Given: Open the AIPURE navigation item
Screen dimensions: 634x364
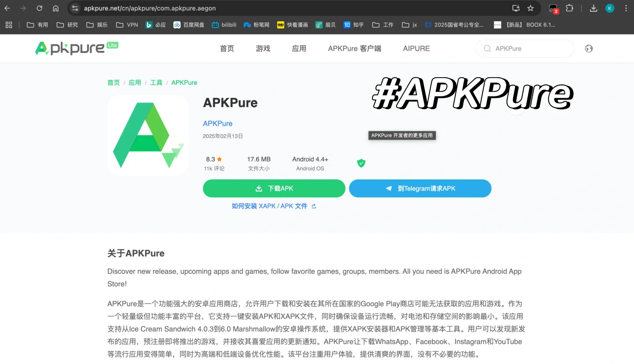Looking at the screenshot, I should pos(416,49).
